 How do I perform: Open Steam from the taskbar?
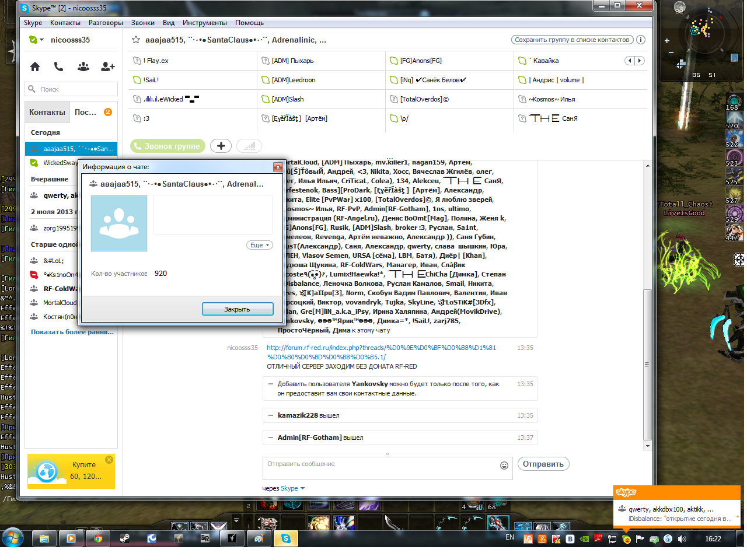[x=124, y=538]
